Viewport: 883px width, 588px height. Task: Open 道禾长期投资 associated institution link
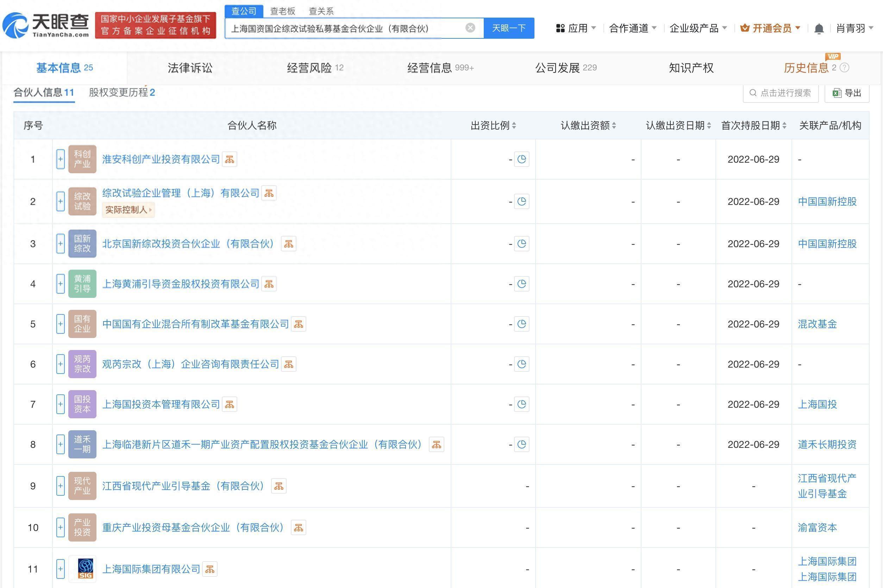[827, 444]
